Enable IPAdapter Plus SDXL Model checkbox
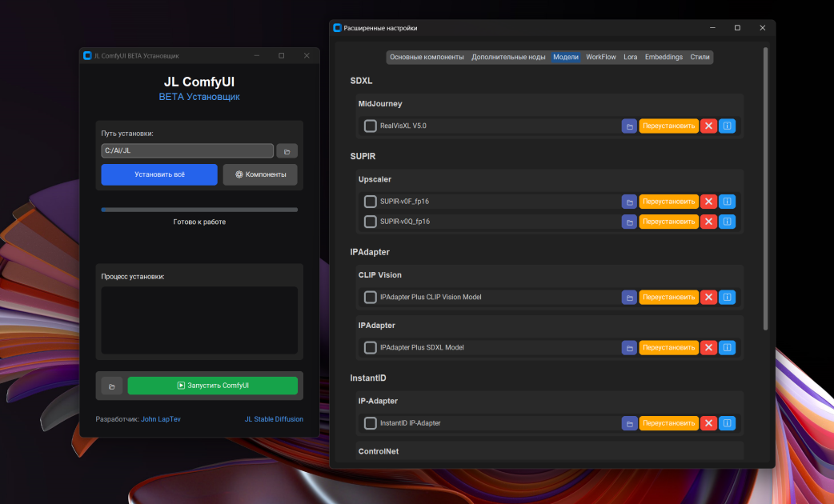This screenshot has width=834, height=504. tap(371, 348)
